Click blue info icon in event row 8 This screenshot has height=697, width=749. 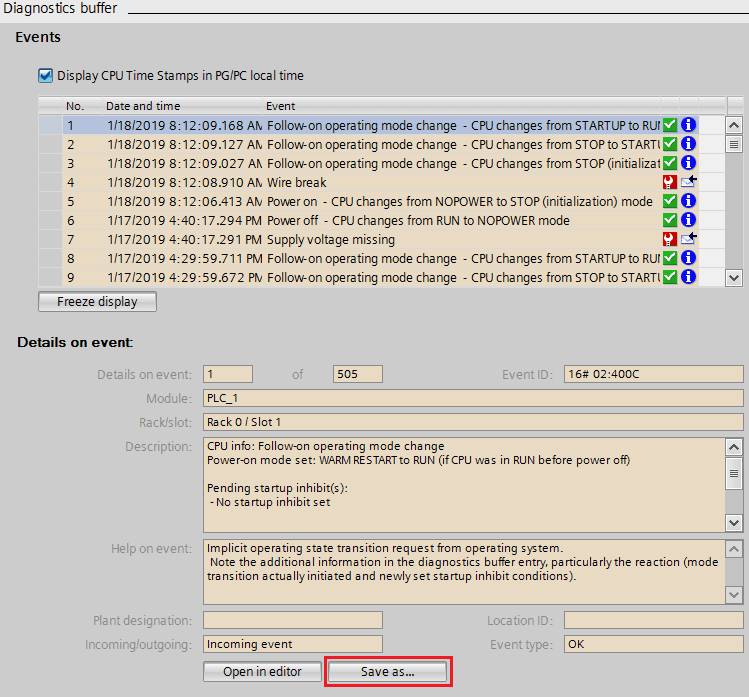(688, 258)
